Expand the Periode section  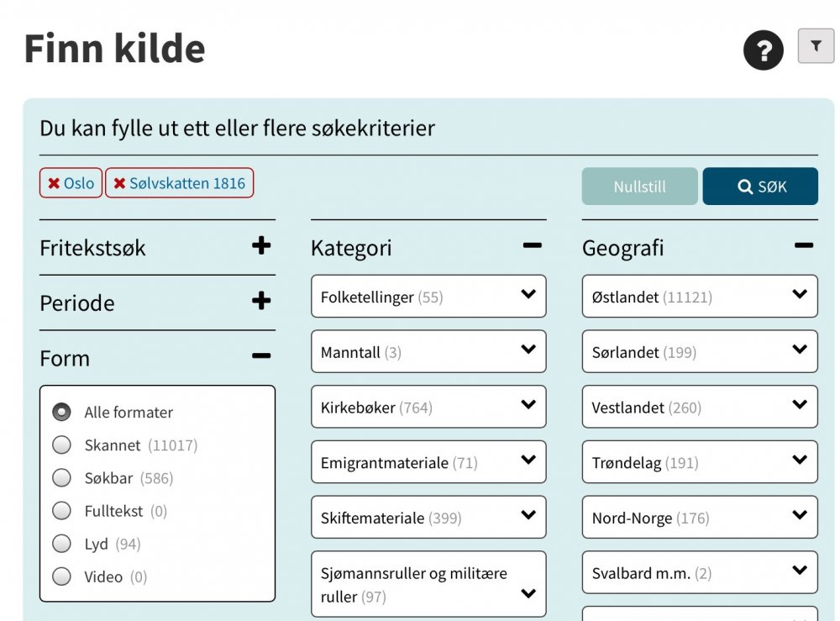261,302
